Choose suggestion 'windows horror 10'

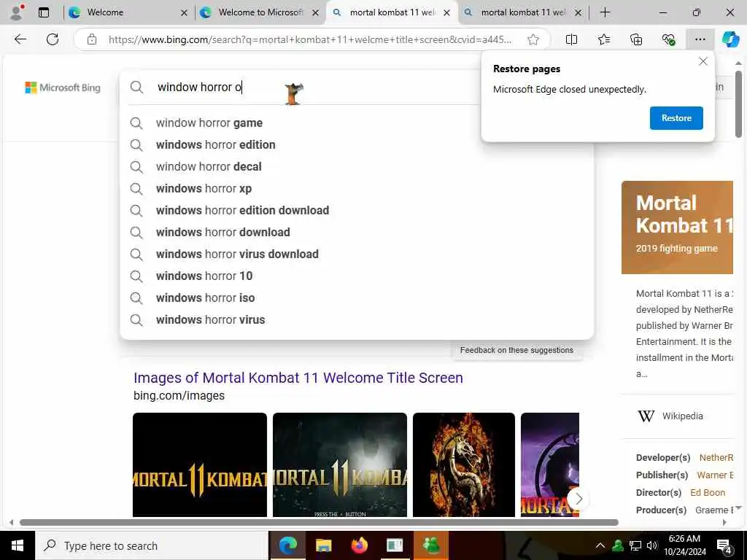point(356,276)
